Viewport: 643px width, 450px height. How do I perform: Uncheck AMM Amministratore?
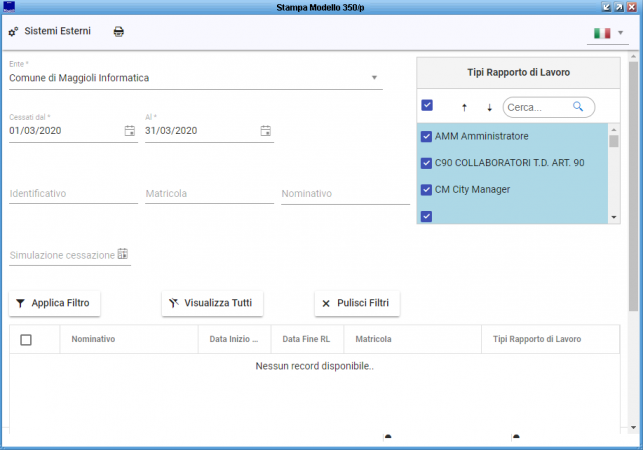tap(427, 136)
